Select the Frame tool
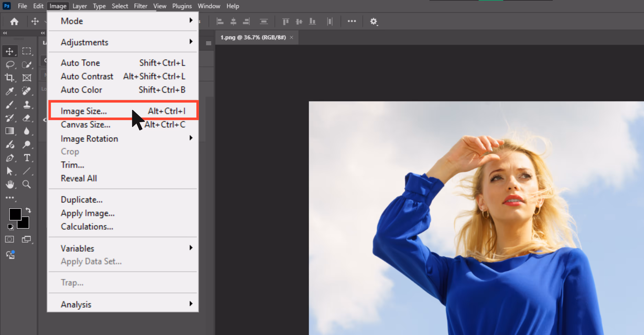 [x=26, y=78]
